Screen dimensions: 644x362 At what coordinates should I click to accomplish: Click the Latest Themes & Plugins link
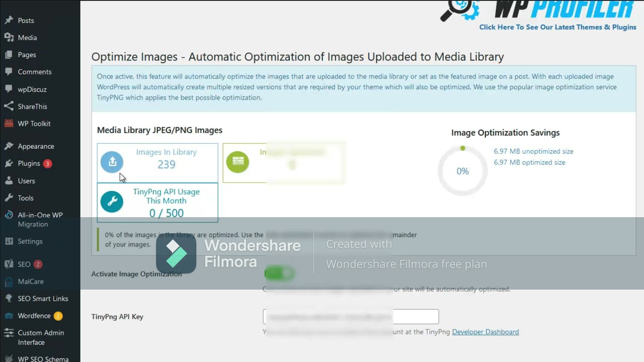pos(558,27)
